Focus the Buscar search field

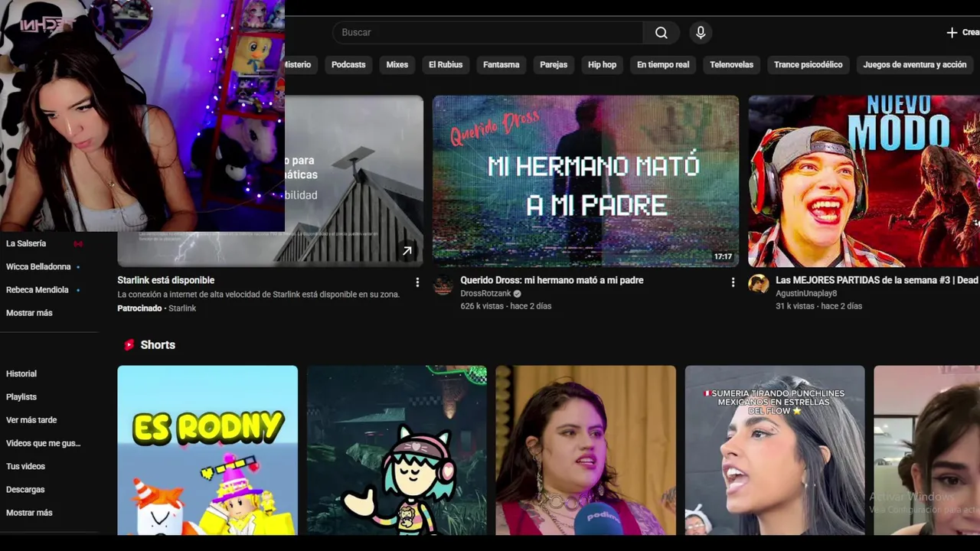coord(488,32)
